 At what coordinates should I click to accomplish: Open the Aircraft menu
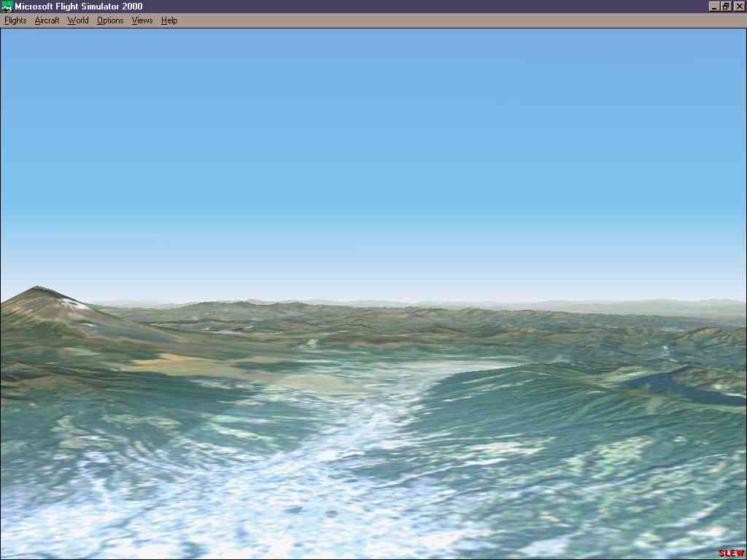(x=47, y=20)
